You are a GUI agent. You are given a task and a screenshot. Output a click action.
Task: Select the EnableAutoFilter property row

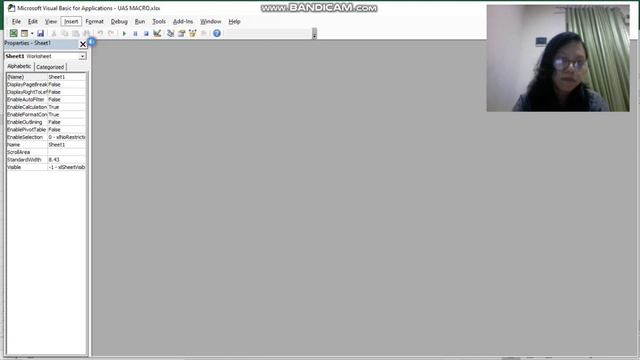tap(46, 100)
